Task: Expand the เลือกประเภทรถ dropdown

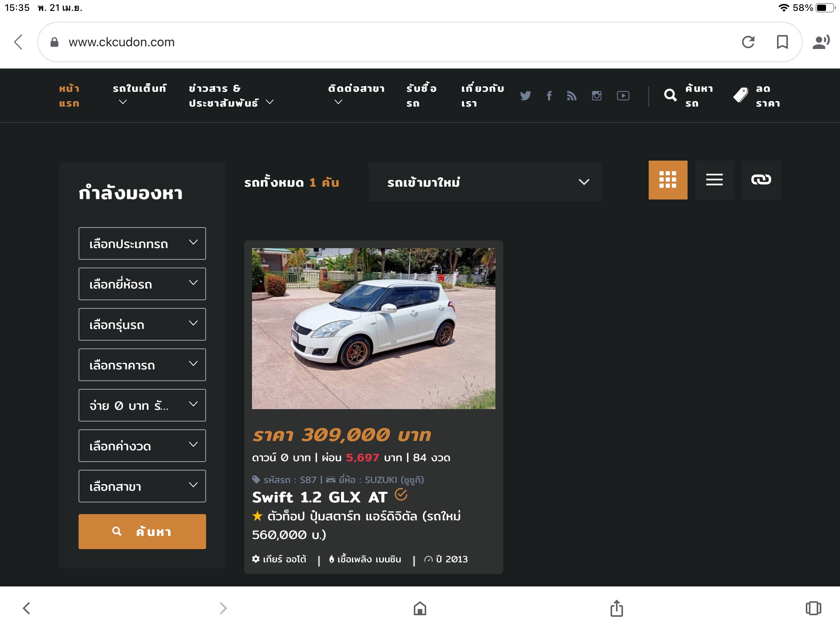Action: (x=142, y=243)
